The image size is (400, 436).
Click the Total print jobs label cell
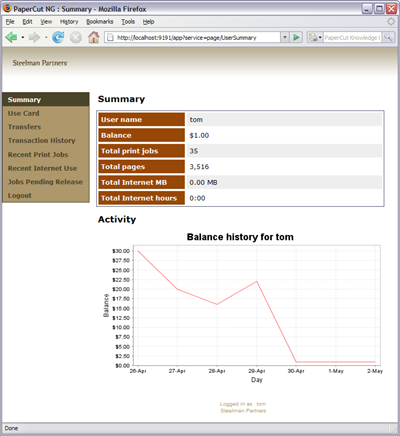(141, 151)
